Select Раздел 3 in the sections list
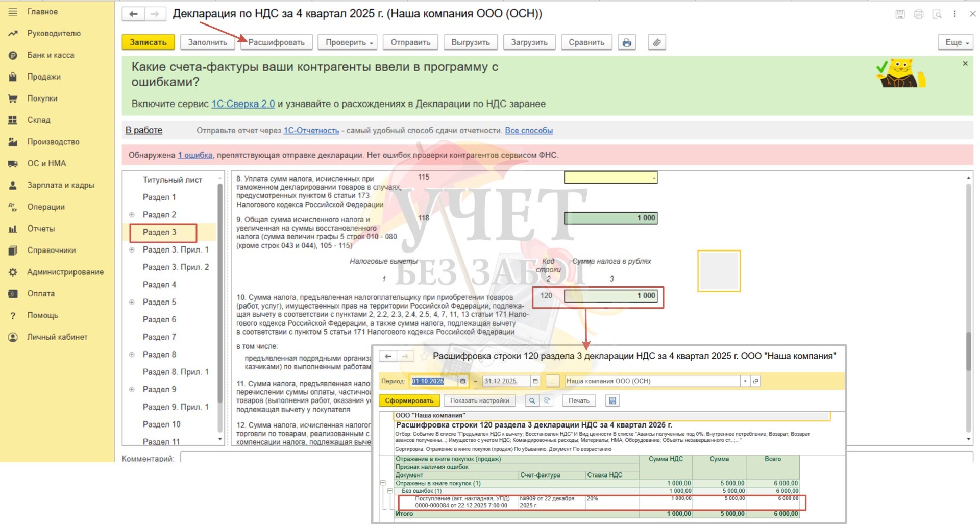The height and width of the screenshot is (527, 980). click(160, 232)
